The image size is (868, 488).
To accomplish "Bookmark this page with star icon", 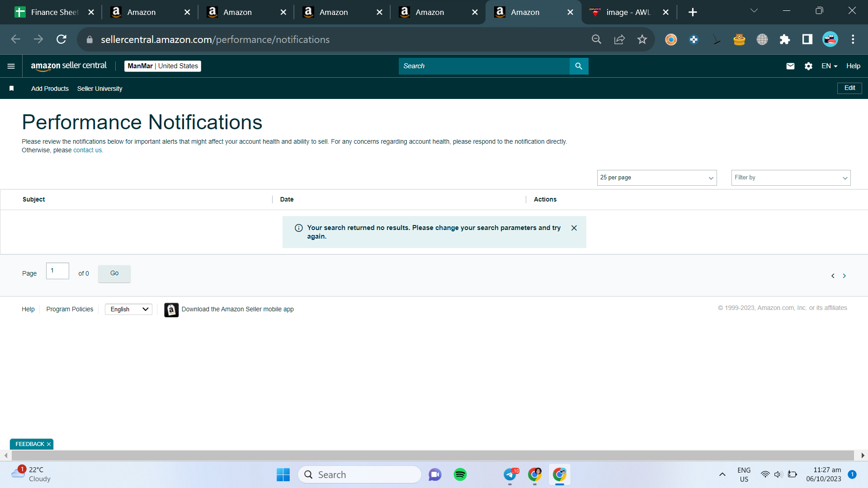I will coord(642,39).
